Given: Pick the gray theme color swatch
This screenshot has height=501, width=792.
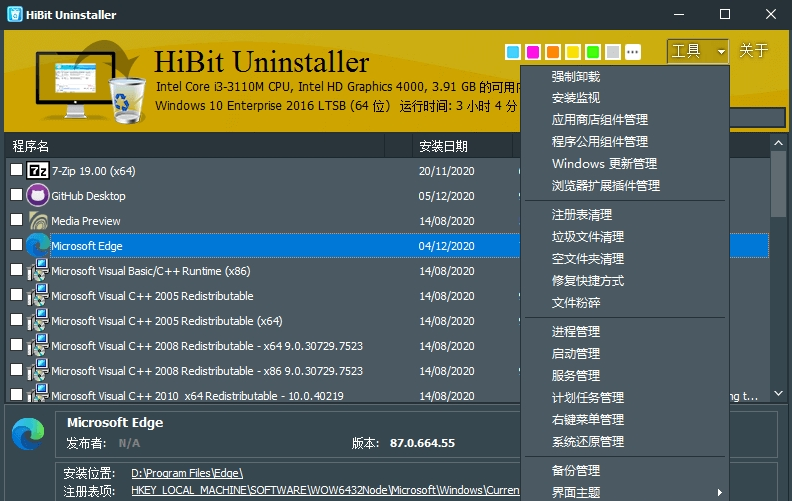Looking at the screenshot, I should (x=613, y=52).
